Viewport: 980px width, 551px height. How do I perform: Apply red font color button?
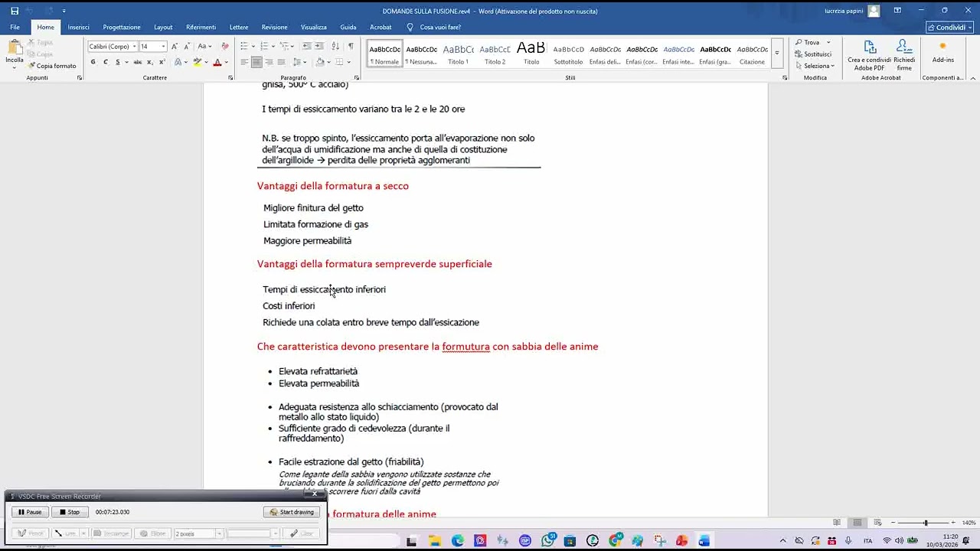217,62
